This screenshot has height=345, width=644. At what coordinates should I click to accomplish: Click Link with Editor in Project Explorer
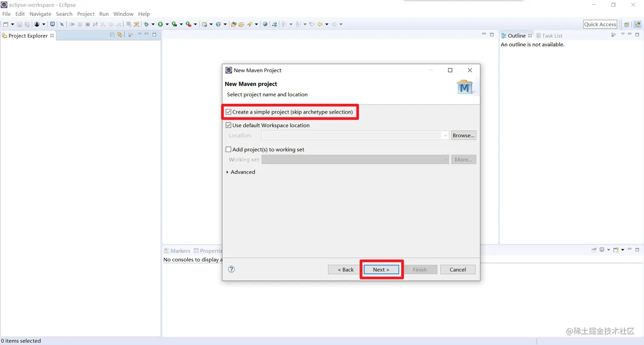click(x=120, y=34)
